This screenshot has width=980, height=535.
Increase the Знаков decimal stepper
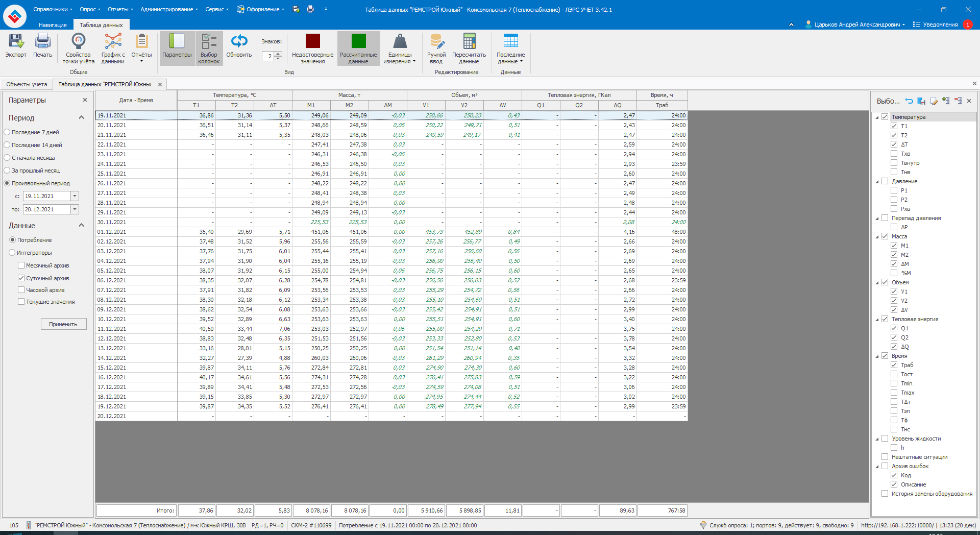click(x=278, y=54)
